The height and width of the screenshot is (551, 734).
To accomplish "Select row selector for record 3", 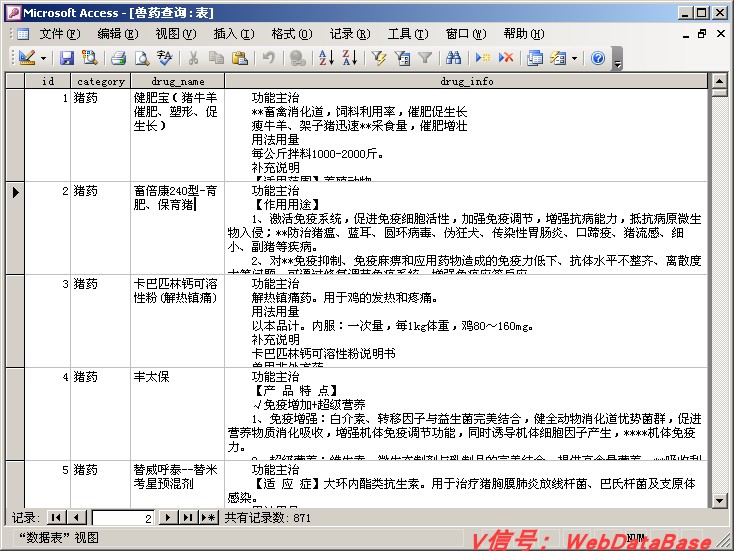I will pos(15,321).
